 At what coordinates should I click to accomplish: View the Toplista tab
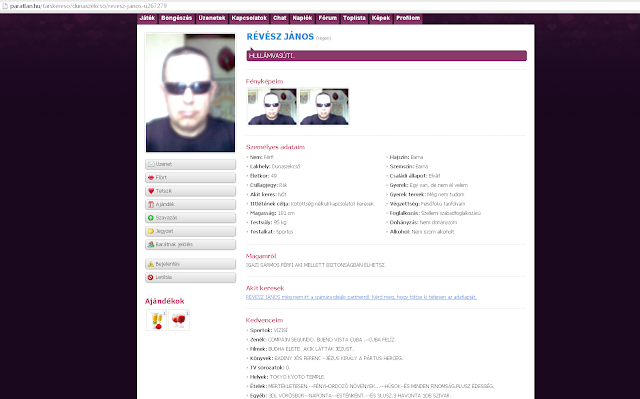354,18
